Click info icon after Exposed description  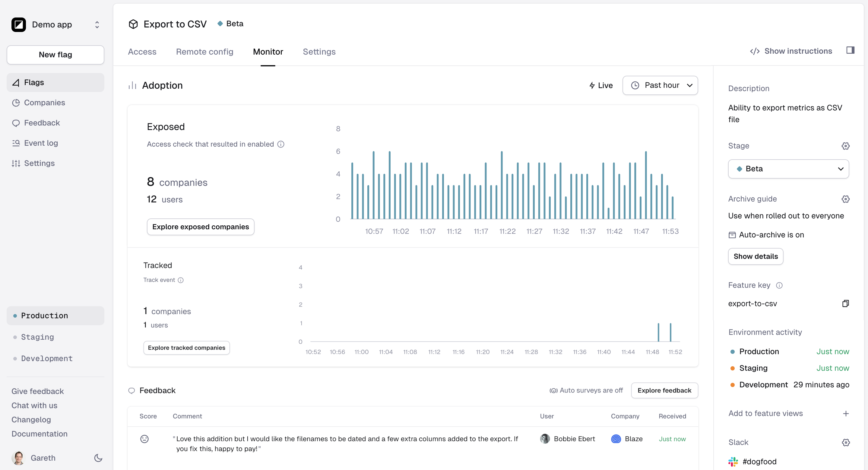pos(281,144)
